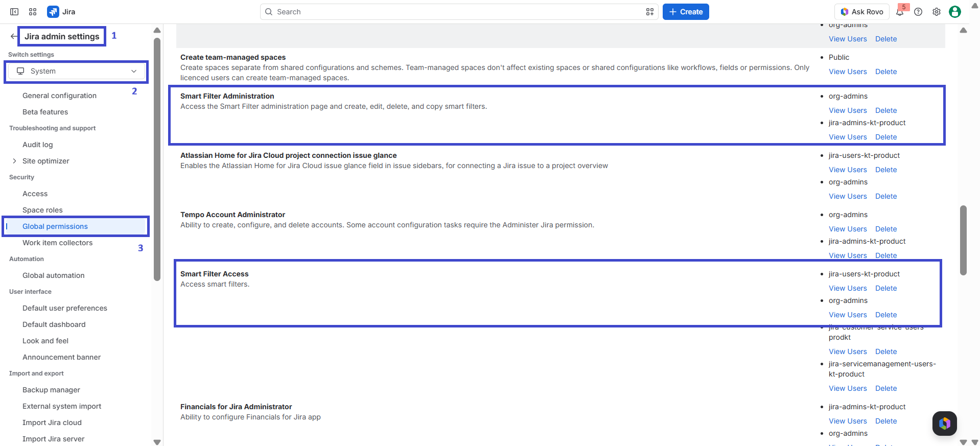Open the user profile avatar

click(955, 12)
